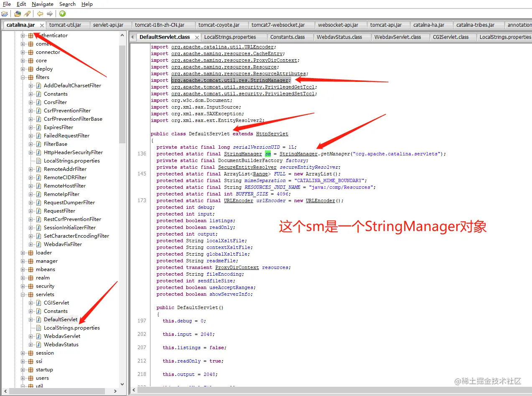Click the connector package icon
The width and height of the screenshot is (532, 396).
coord(31,52)
